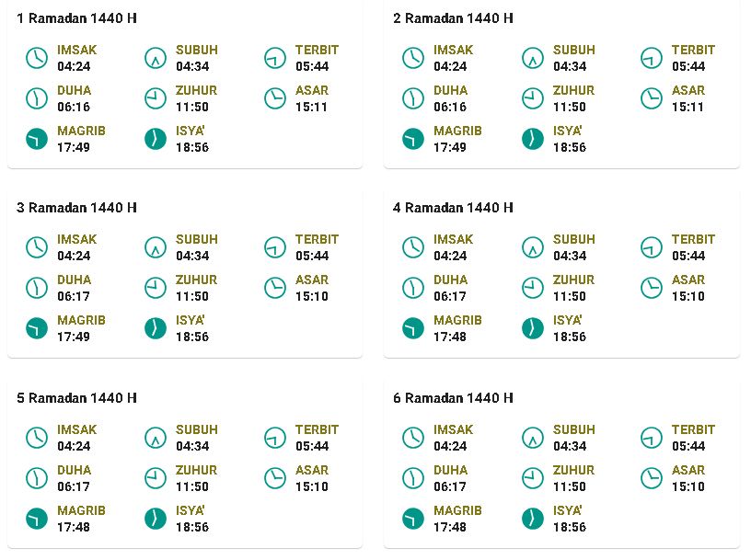Viewport: 751px width, 560px height.
Task: Select the 1 Ramadan 1440 H heading
Action: pyautogui.click(x=76, y=18)
